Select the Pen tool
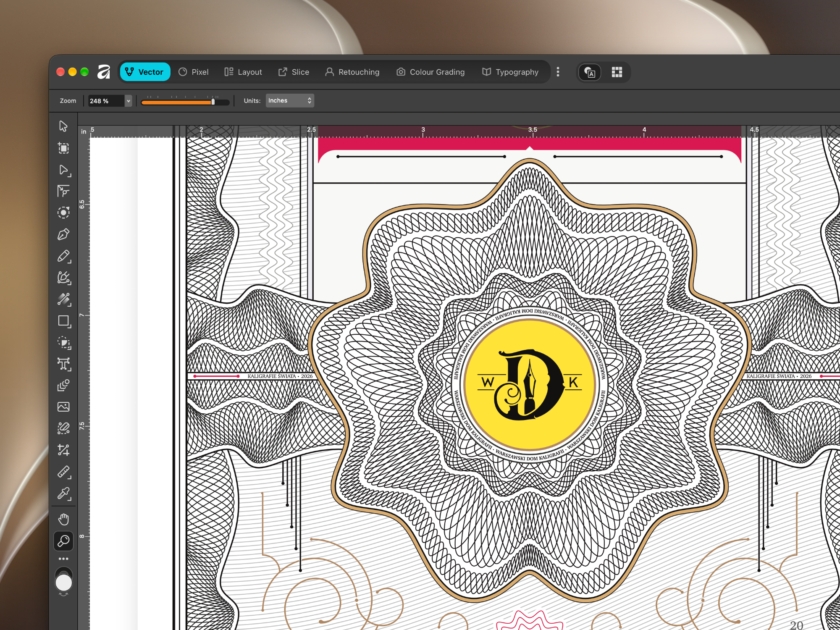Screen dimensions: 840x630 tap(63, 234)
